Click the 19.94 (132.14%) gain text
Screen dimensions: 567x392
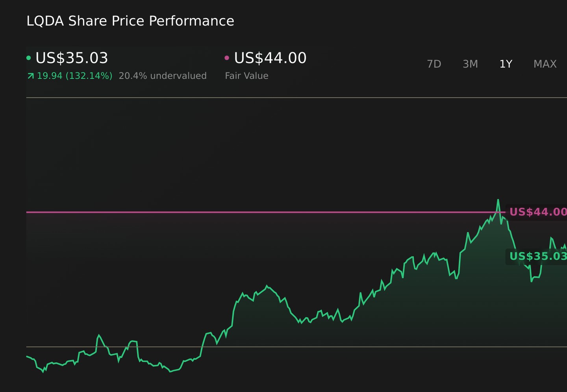[74, 76]
